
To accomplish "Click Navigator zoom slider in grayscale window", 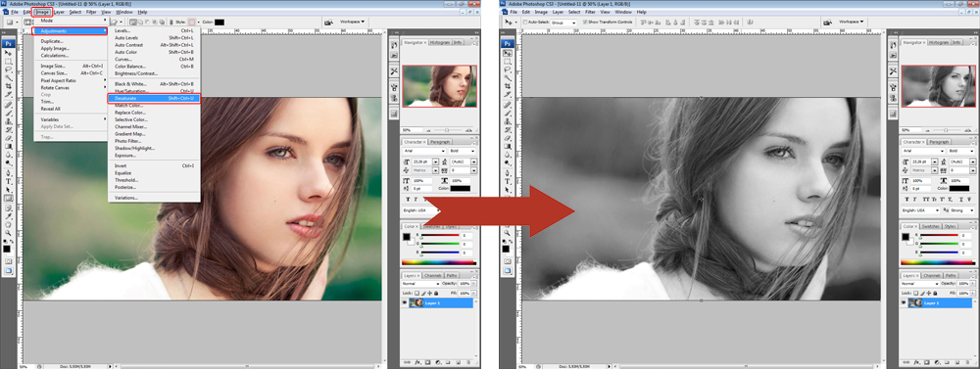I will [946, 129].
